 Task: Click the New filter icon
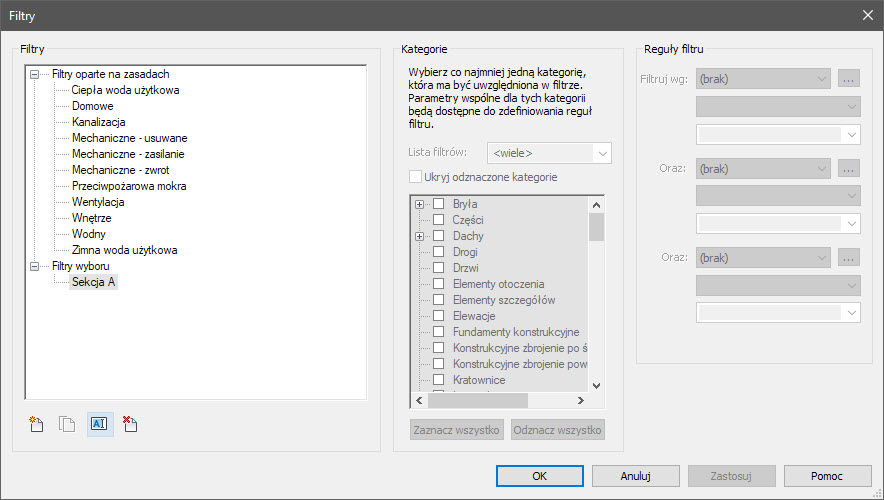pos(37,424)
